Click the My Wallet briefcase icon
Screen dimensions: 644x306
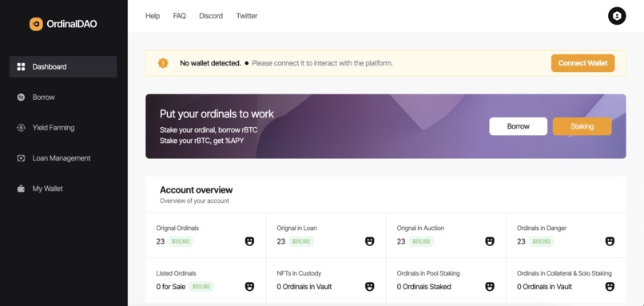pyautogui.click(x=21, y=189)
